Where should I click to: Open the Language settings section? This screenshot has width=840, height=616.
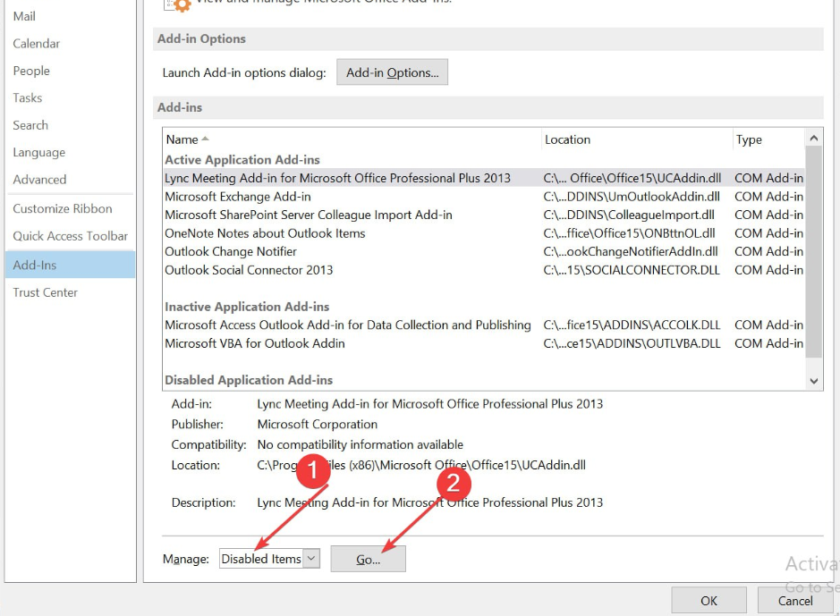point(38,152)
